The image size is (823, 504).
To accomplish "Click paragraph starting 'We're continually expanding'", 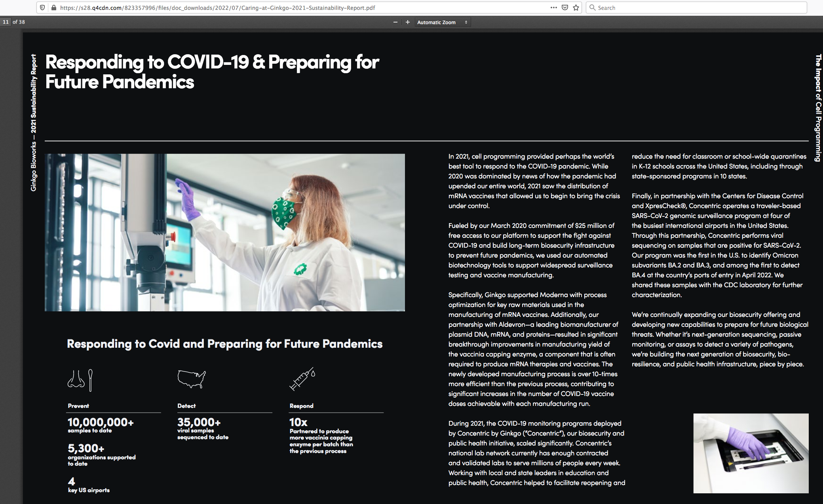I will 720,339.
